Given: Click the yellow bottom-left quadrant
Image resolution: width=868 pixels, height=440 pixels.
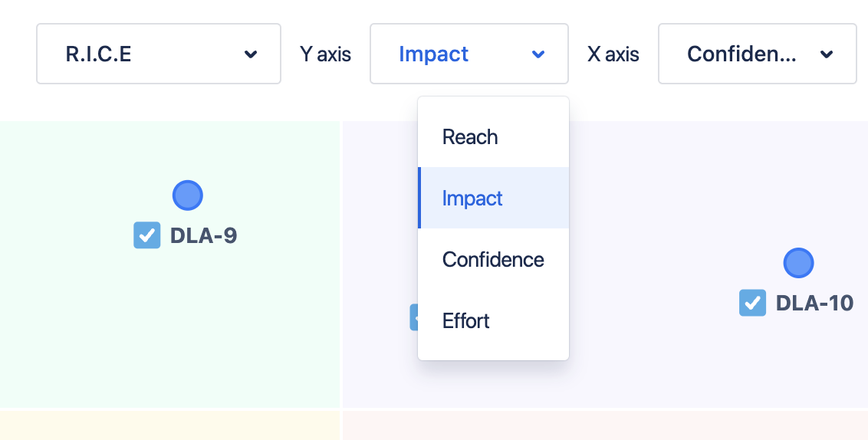Looking at the screenshot, I should [169, 426].
